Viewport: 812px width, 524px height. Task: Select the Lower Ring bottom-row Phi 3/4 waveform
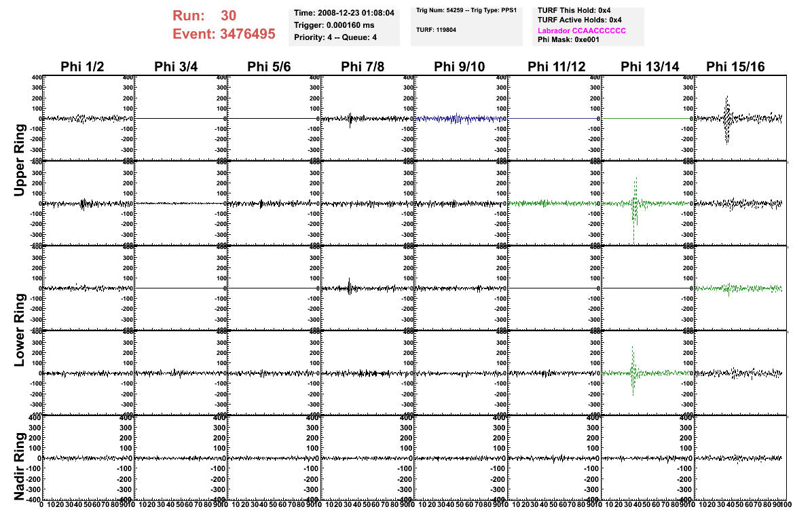(181, 373)
